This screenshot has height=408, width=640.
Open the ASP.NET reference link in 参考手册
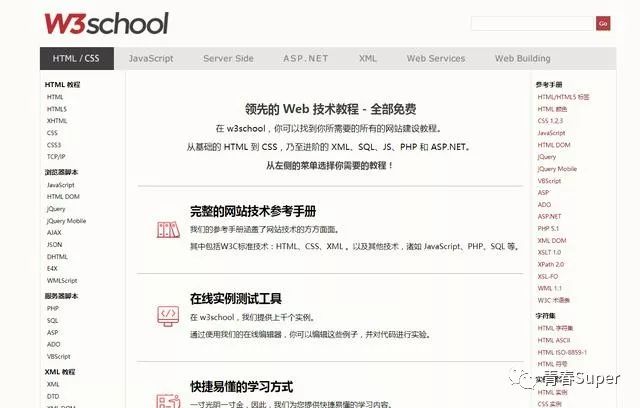[549, 216]
